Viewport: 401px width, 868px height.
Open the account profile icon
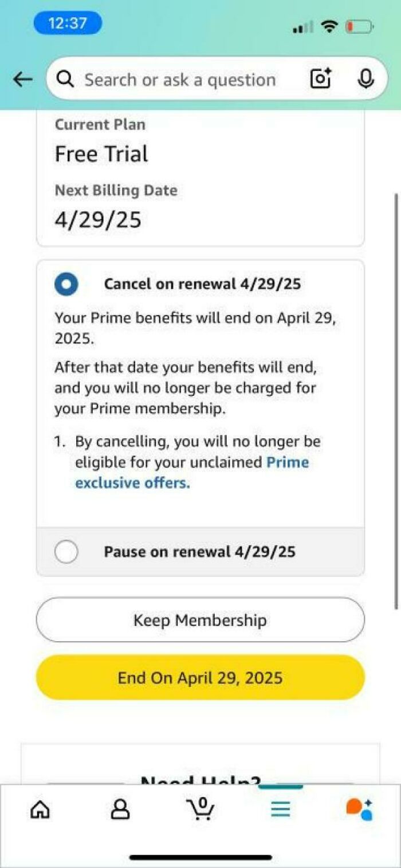120,809
